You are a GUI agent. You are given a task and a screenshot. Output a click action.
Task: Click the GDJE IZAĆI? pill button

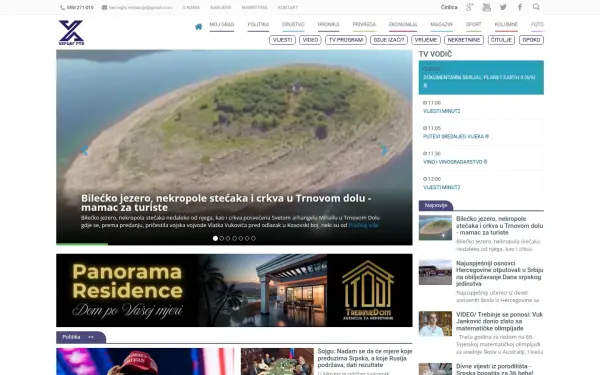[x=389, y=40]
